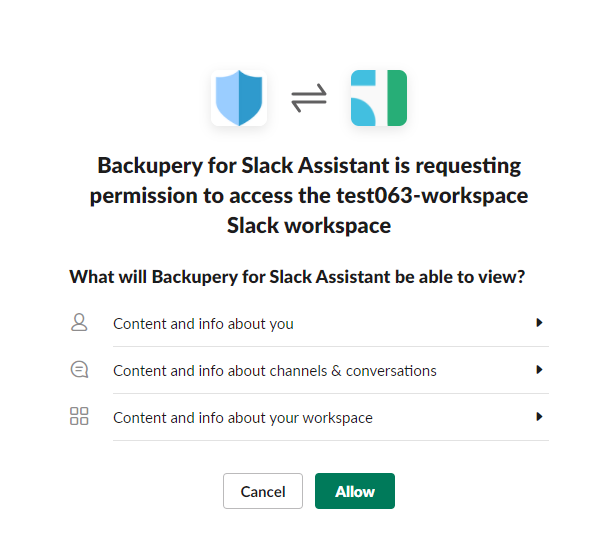Click the green half of workspace logo
Image resolution: width=612 pixels, height=552 pixels.
click(397, 98)
